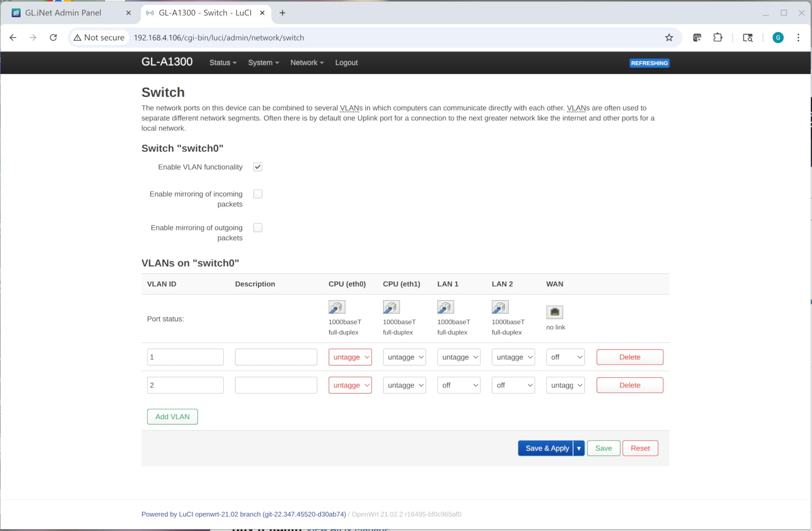
Task: Click the red Reset button
Action: (x=640, y=448)
